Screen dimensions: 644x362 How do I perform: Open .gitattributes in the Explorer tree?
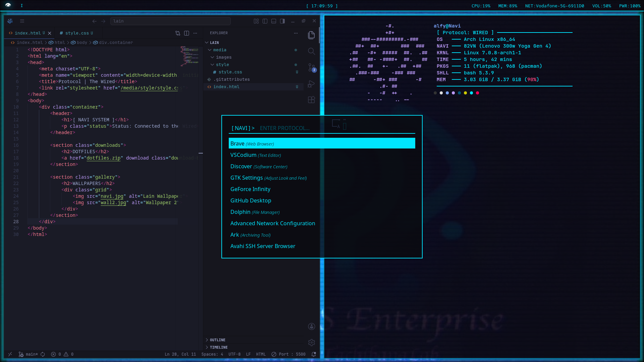254,79
